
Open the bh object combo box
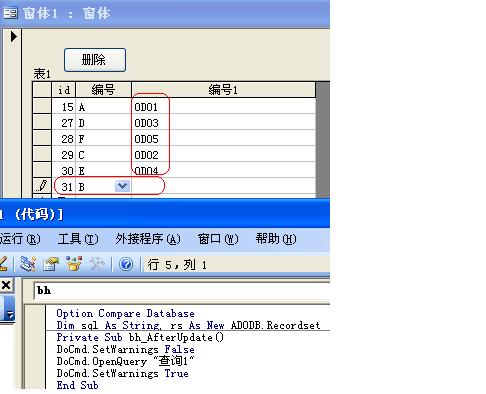[182, 291]
